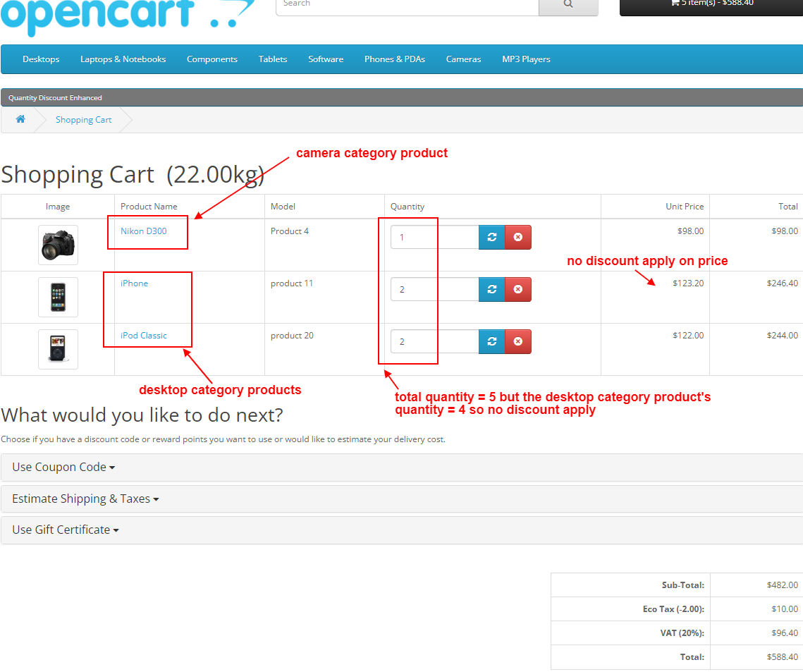The height and width of the screenshot is (672, 803).
Task: Click the iPod Classic product thumbnail
Action: click(58, 348)
